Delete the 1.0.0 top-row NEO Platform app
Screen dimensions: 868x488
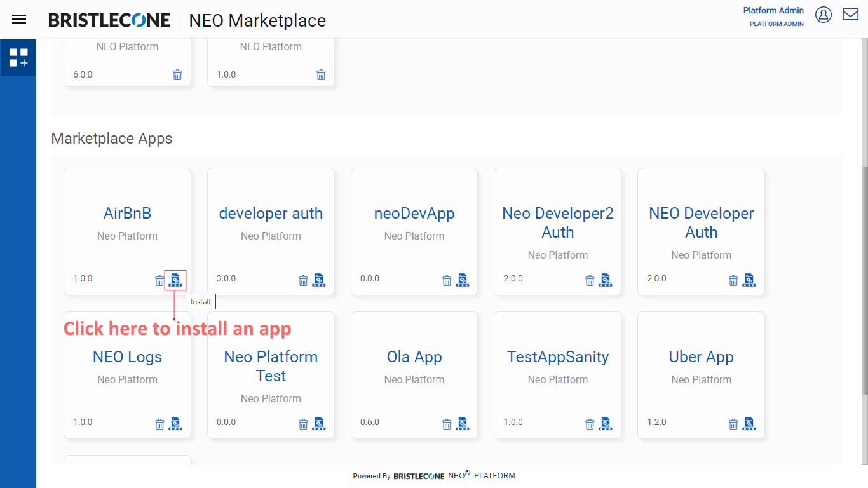(321, 74)
